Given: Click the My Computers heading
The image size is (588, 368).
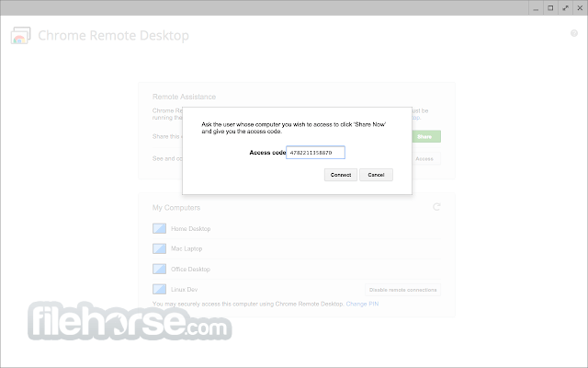Looking at the screenshot, I should (176, 208).
